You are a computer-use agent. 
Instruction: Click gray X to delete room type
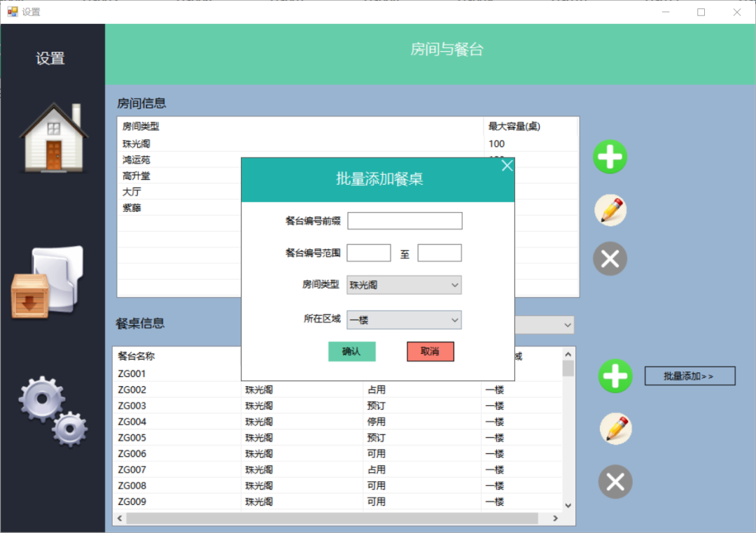click(610, 259)
